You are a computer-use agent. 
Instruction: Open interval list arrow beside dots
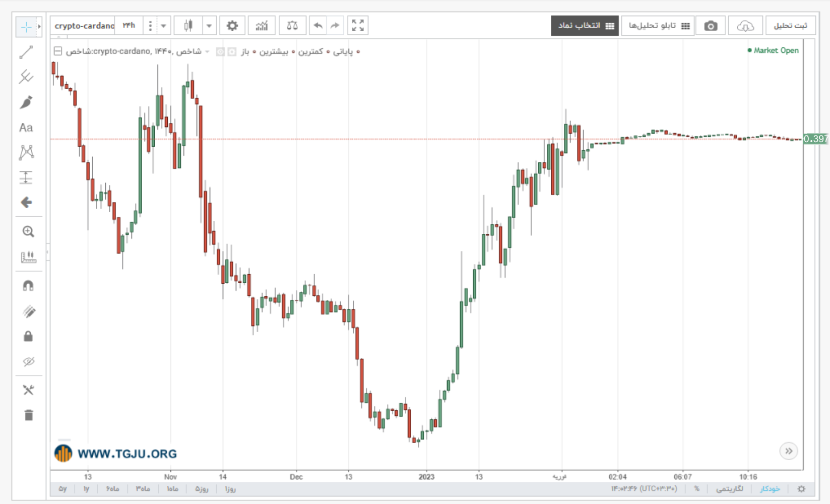tap(163, 26)
